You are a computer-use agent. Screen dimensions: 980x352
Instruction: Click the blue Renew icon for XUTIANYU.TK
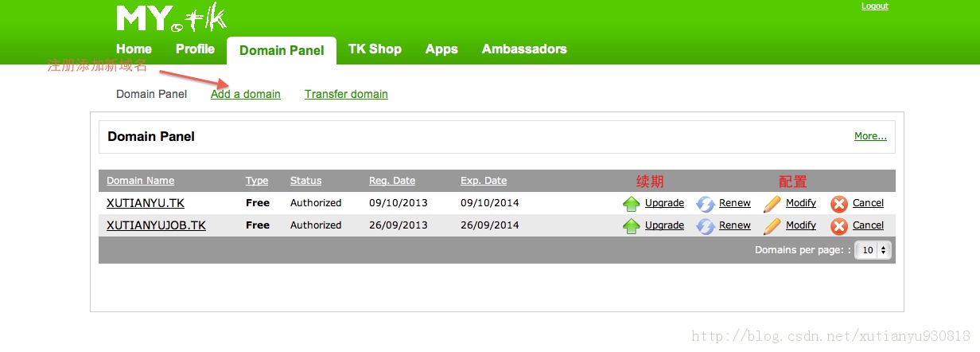tap(706, 204)
